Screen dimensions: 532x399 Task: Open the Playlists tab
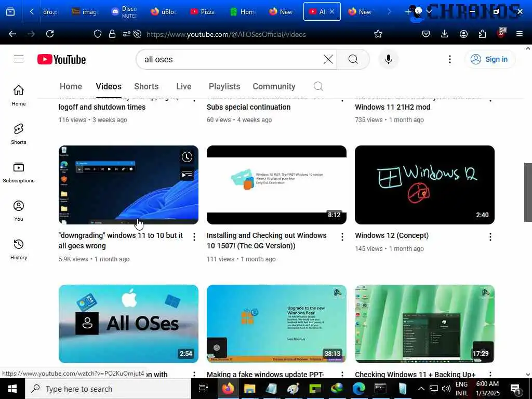224,87
